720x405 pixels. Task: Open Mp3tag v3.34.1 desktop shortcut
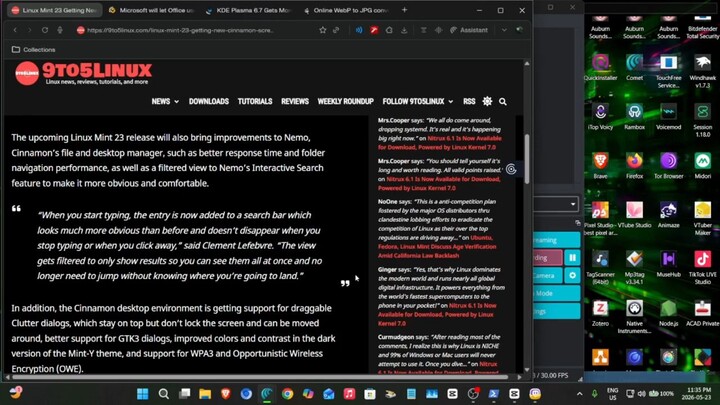click(634, 268)
